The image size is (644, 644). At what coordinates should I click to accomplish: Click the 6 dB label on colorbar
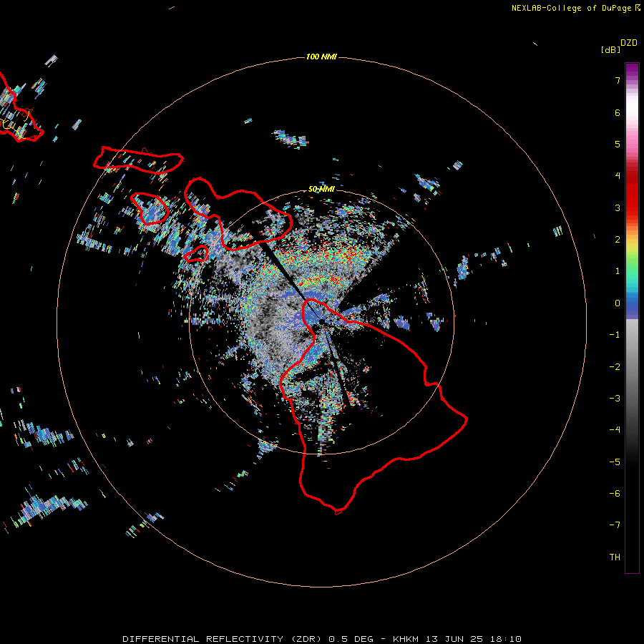coord(618,112)
